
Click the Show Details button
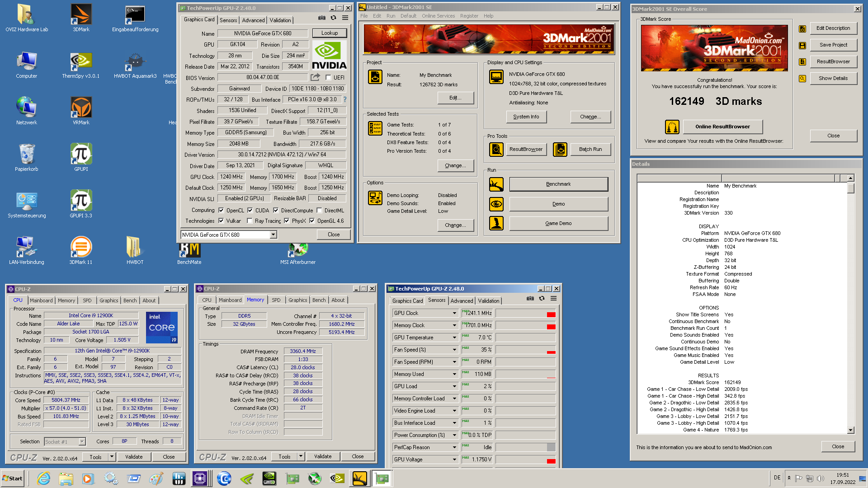point(833,78)
